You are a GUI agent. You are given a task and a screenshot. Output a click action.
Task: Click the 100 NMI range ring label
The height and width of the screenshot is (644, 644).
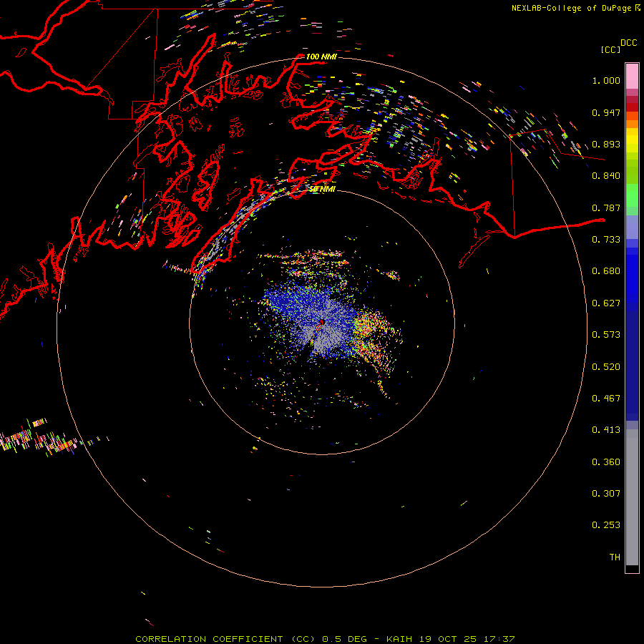point(321,57)
